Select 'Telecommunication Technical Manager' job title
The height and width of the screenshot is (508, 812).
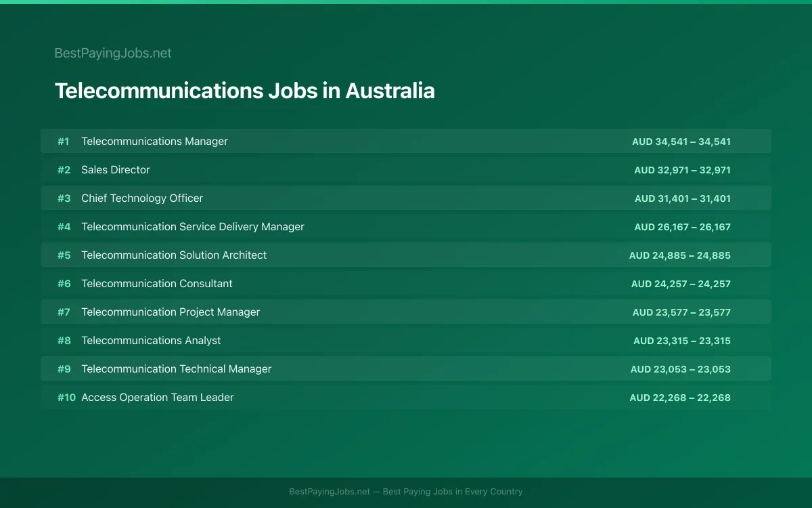coord(177,369)
